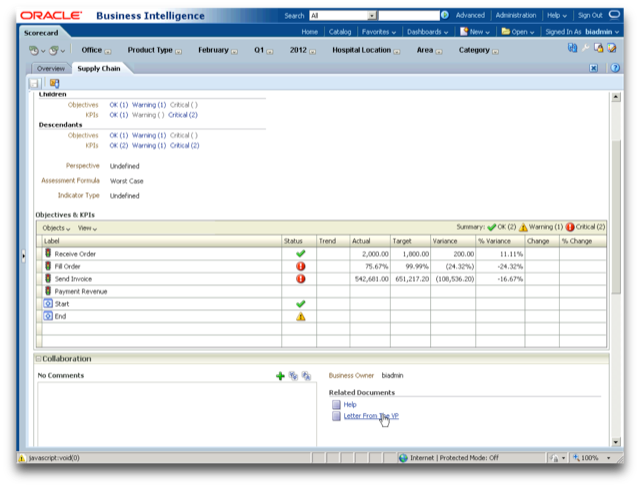
Task: Click Children KPIs Critical (2) link
Action: coord(183,115)
